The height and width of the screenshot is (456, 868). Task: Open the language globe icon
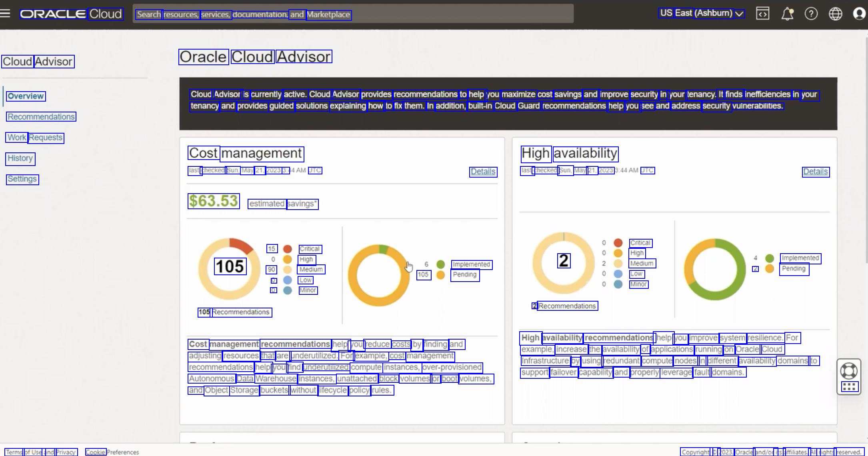click(835, 14)
